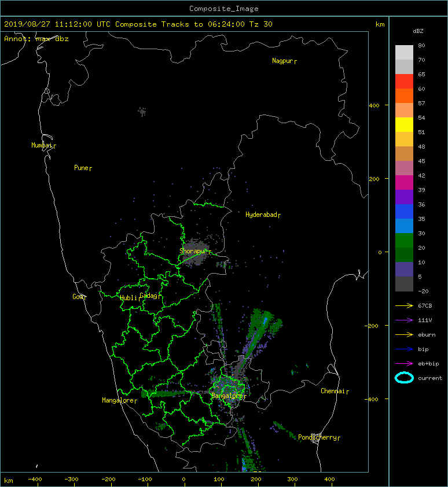Image resolution: width=448 pixels, height=487 pixels.
Task: Click the Hubli city label
Action: (x=130, y=298)
